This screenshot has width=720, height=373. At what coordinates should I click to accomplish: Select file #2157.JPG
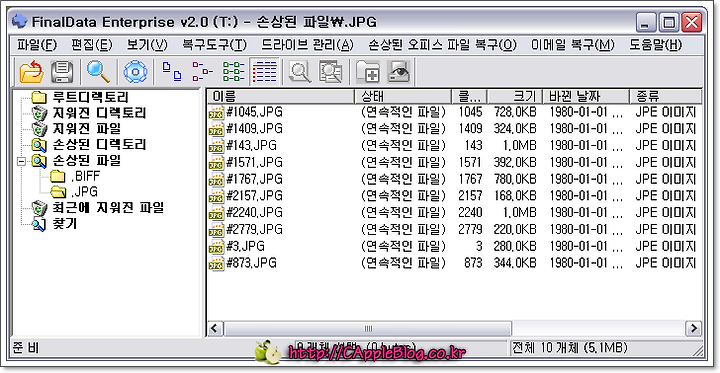click(x=254, y=196)
